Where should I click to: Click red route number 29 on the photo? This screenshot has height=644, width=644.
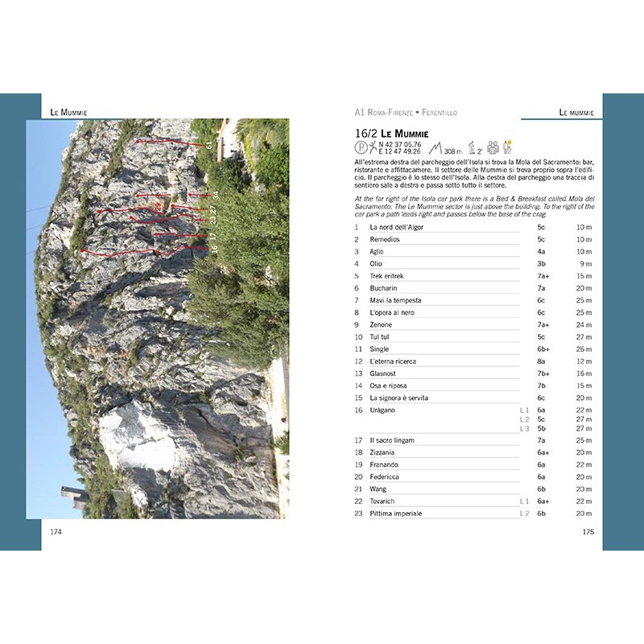click(x=159, y=207)
